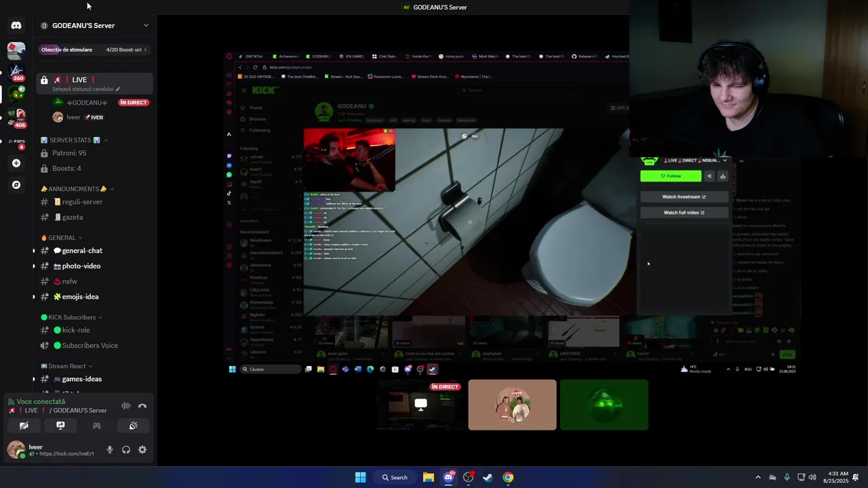868x488 pixels.
Task: Click taskbar microphone tray icon
Action: click(x=787, y=477)
